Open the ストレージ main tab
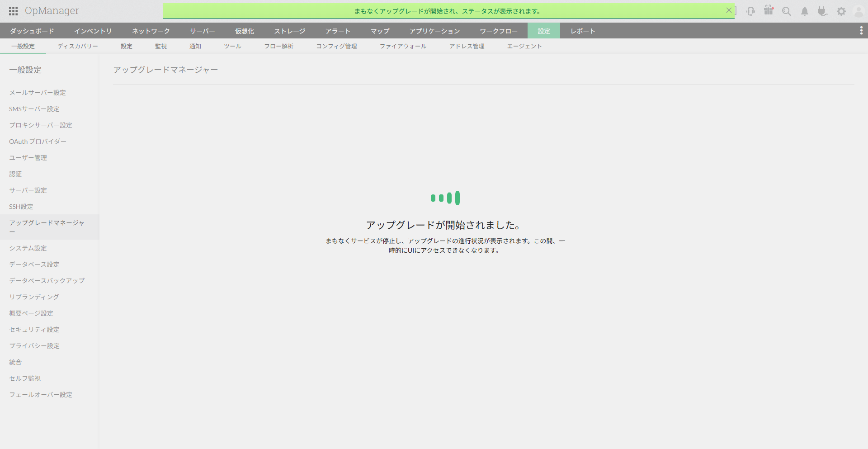 point(290,31)
